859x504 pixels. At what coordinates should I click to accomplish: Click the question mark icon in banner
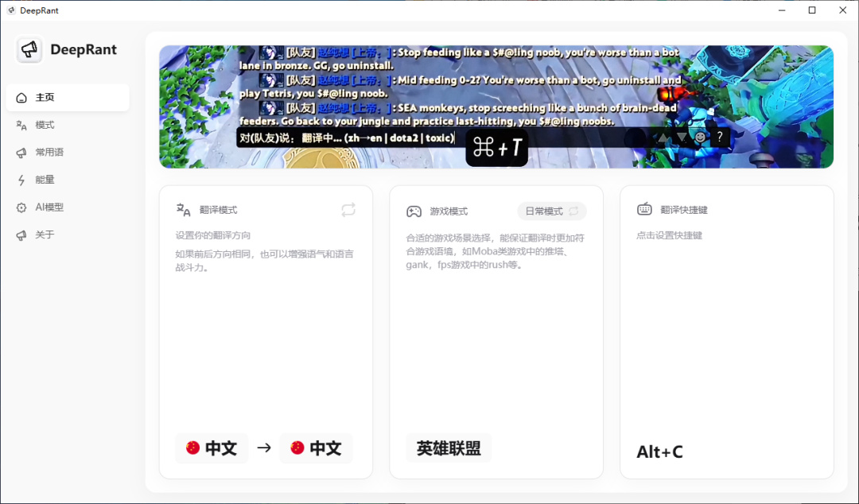pyautogui.click(x=720, y=137)
